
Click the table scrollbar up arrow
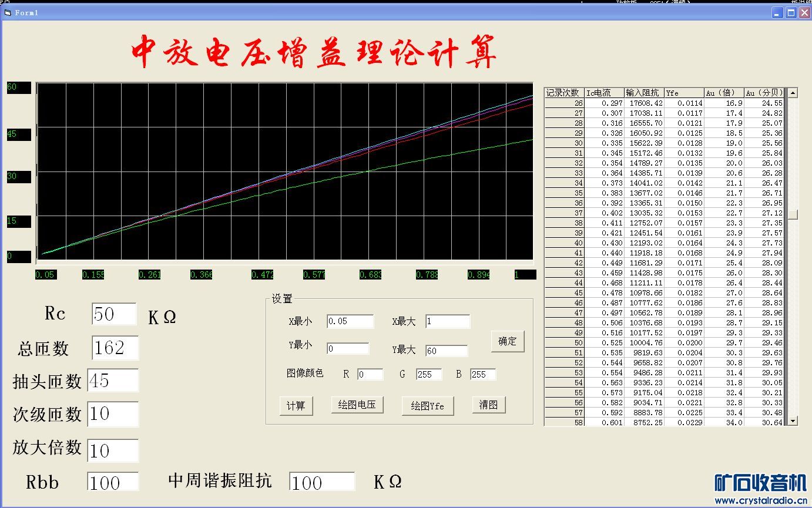[793, 93]
